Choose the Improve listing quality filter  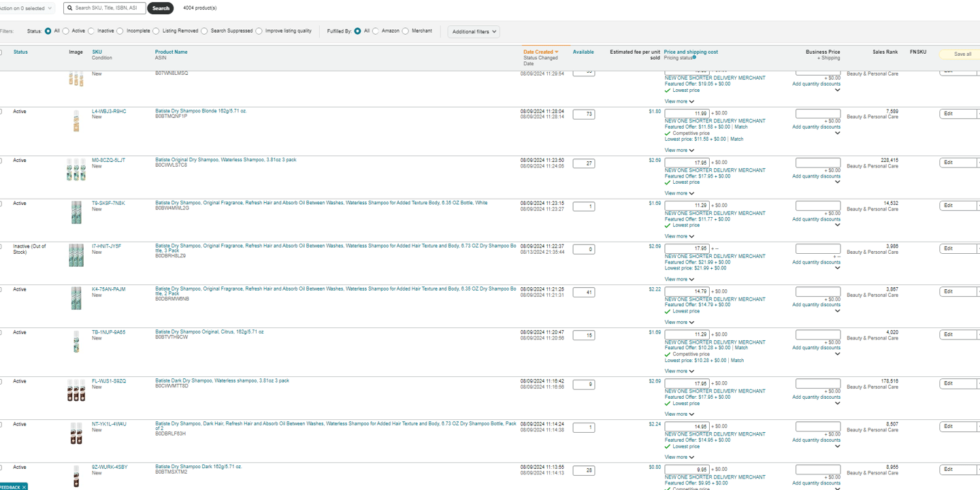pyautogui.click(x=259, y=31)
